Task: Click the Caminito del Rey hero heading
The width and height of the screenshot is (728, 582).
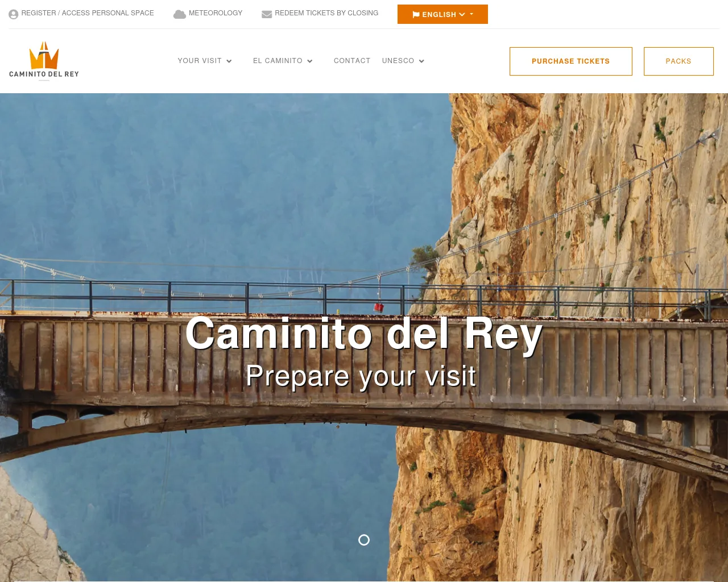Action: (x=364, y=334)
